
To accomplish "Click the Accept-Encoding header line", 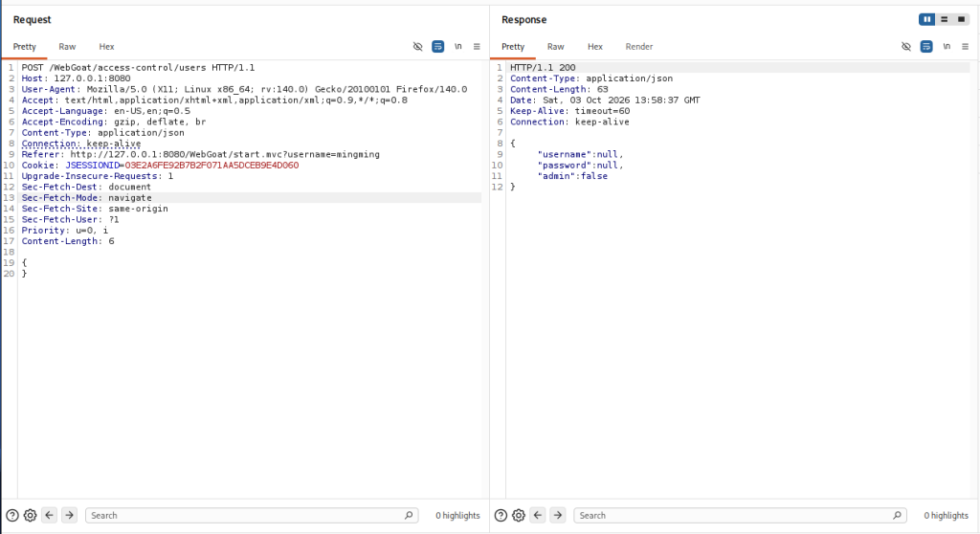I will pos(114,122).
